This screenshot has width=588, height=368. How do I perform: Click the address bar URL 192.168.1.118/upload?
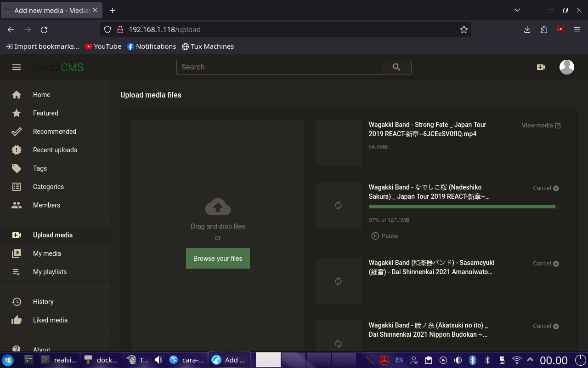tap(165, 29)
